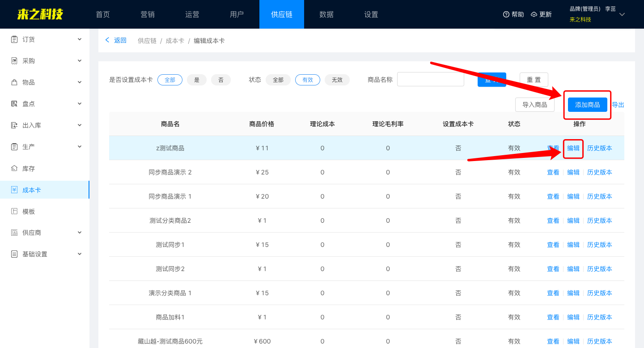Expand the 物品 sidebar menu chevron
The width and height of the screenshot is (644, 348).
[x=80, y=82]
